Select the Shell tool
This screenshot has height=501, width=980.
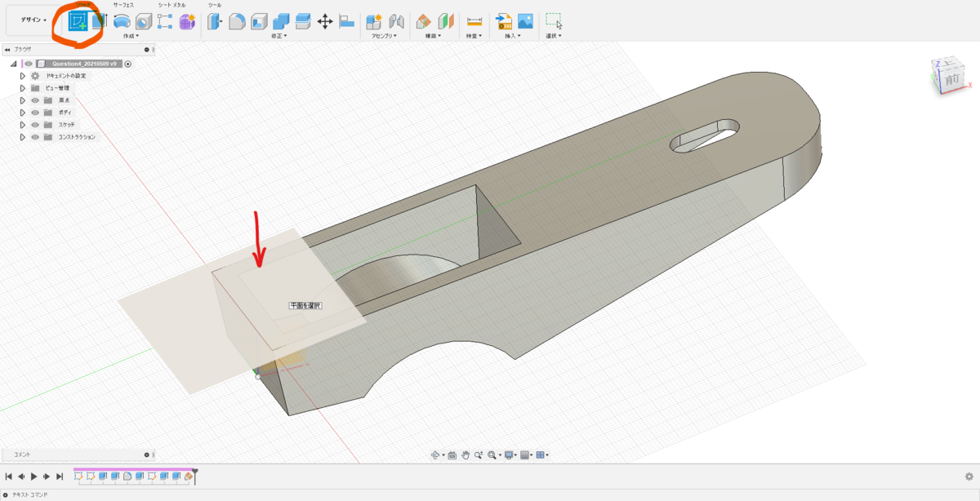pyautogui.click(x=259, y=21)
